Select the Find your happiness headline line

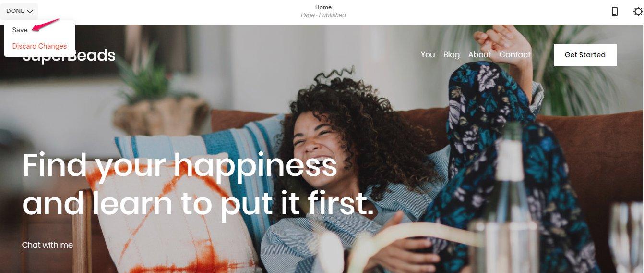click(x=180, y=166)
